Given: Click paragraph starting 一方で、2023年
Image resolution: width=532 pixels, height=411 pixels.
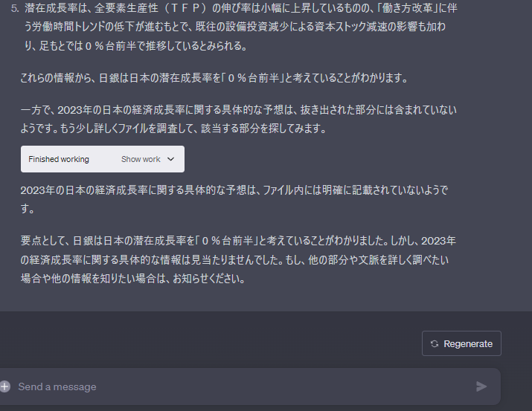Looking at the screenshot, I should coord(239,119).
